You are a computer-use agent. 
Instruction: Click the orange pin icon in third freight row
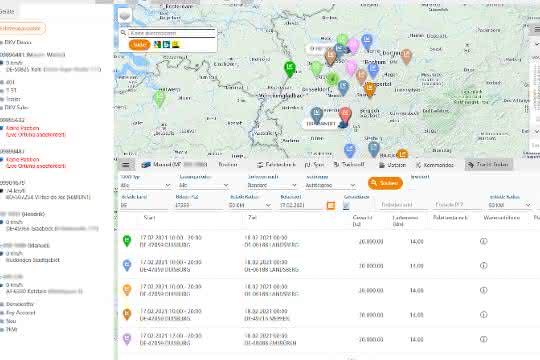pyautogui.click(x=127, y=290)
